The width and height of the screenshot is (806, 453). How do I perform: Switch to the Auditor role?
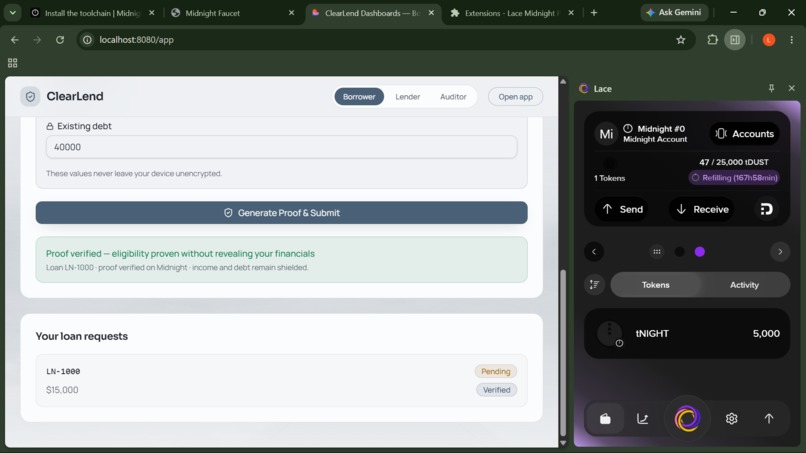453,97
